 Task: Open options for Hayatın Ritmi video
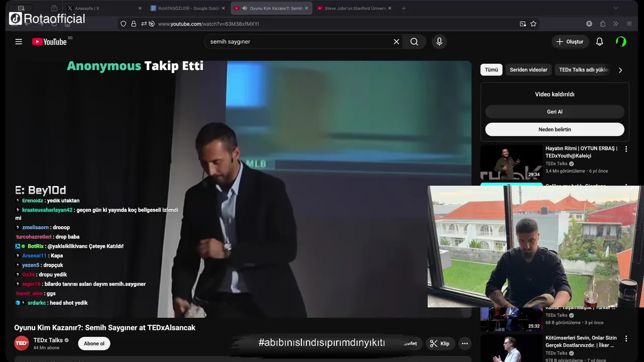coord(626,149)
